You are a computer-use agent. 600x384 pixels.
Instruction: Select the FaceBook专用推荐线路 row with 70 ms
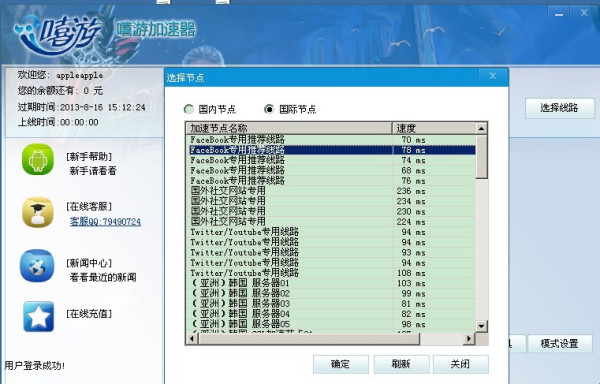pos(331,140)
